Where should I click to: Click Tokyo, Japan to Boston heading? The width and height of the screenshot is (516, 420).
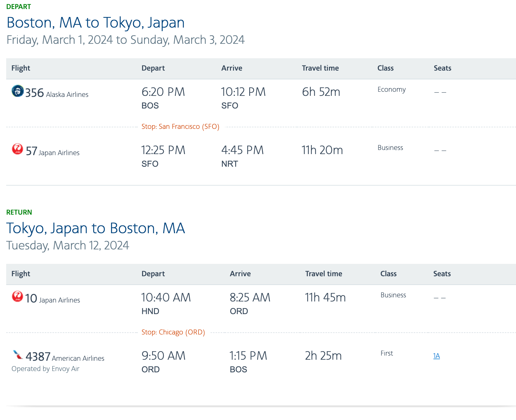(x=96, y=228)
